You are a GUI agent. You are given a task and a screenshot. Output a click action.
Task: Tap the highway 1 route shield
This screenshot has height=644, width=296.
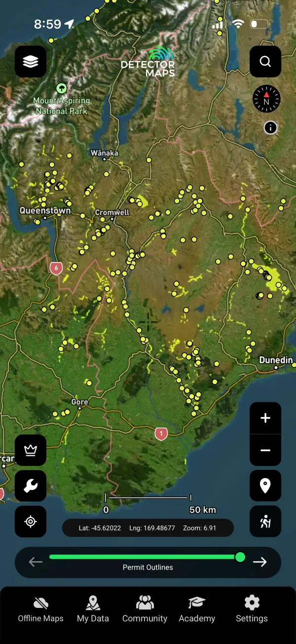pos(161,434)
